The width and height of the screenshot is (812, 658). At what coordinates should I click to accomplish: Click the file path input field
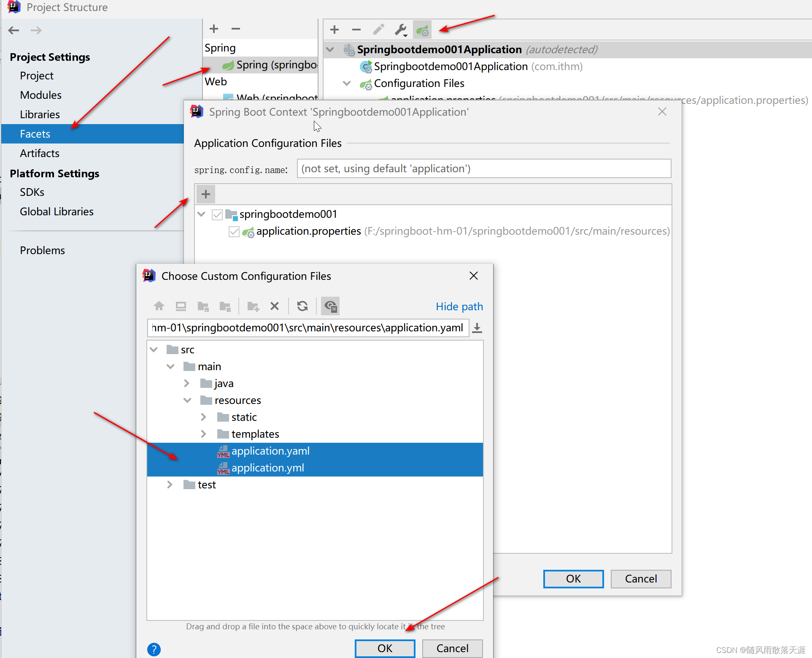(308, 328)
